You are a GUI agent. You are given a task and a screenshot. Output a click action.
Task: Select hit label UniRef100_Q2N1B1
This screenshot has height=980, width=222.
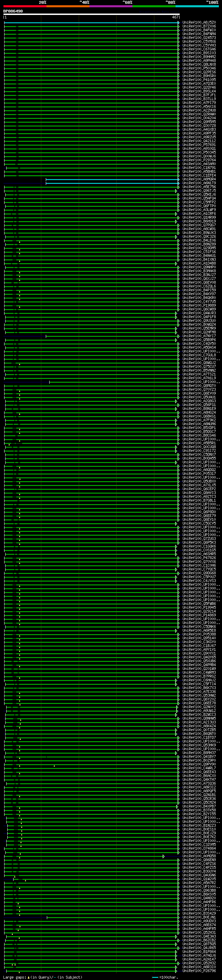tap(199, 795)
